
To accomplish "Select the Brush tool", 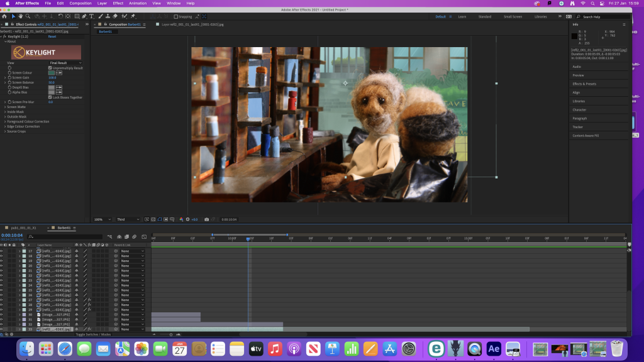I will coord(101,16).
